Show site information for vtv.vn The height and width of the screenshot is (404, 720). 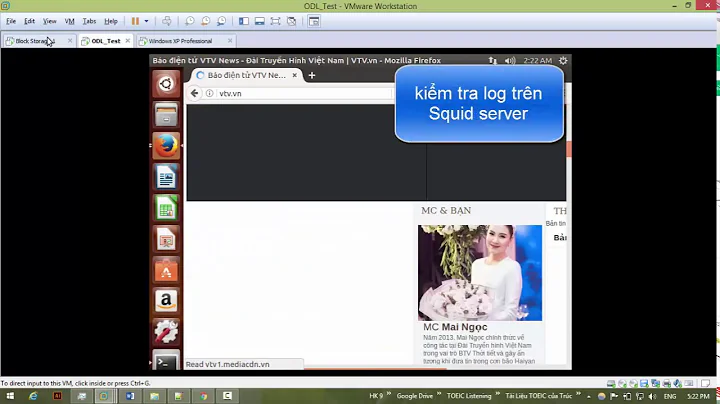click(x=209, y=93)
